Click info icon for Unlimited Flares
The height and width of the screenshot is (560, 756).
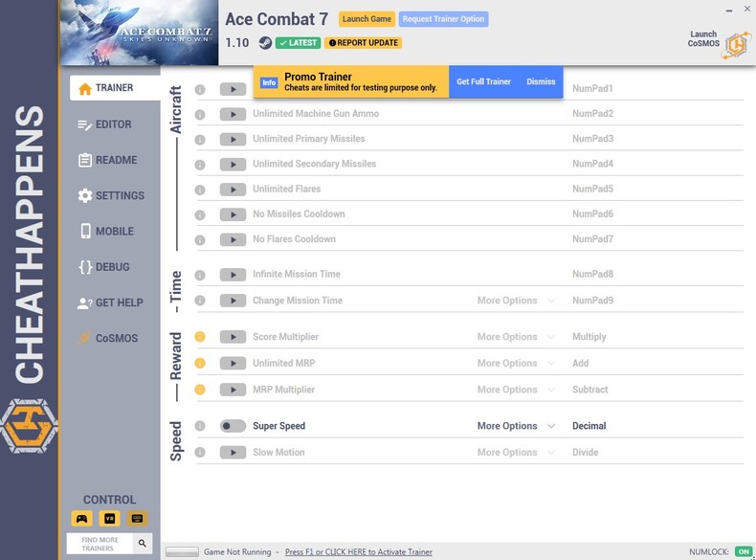pyautogui.click(x=200, y=190)
